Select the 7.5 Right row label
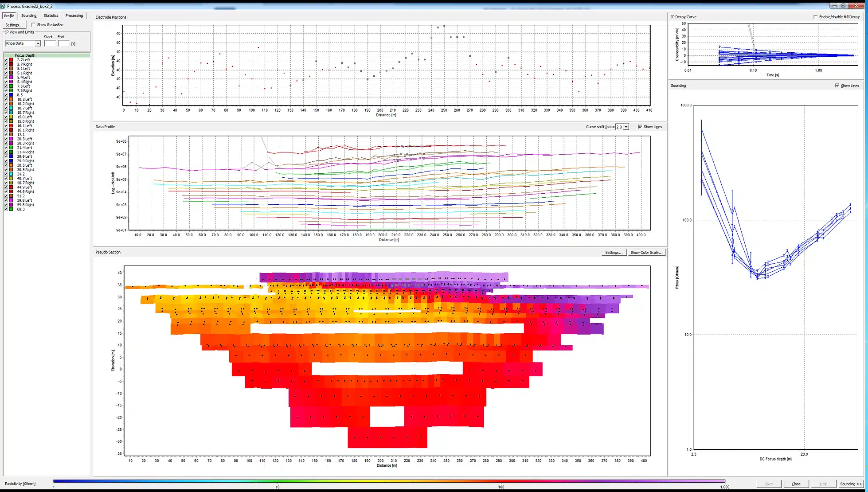The height and width of the screenshot is (492, 868). click(x=24, y=91)
